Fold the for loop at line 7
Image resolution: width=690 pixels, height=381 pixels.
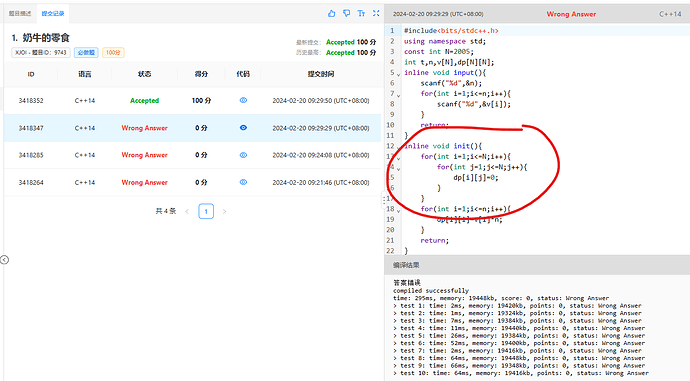399,95
